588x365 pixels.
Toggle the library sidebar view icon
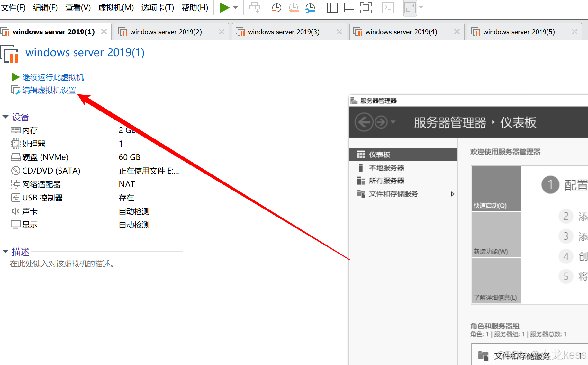(332, 8)
